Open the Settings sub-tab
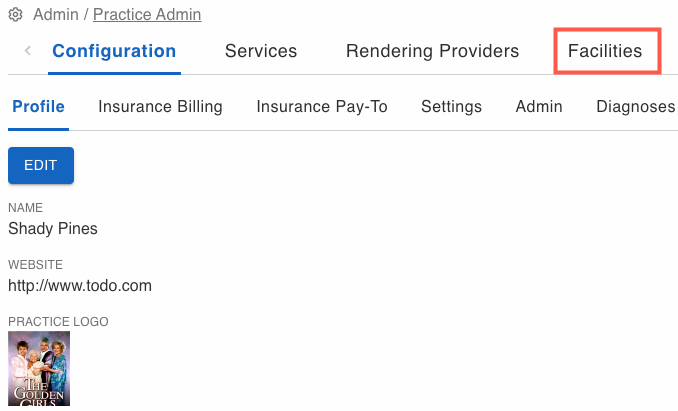This screenshot has width=678, height=411. [x=451, y=106]
